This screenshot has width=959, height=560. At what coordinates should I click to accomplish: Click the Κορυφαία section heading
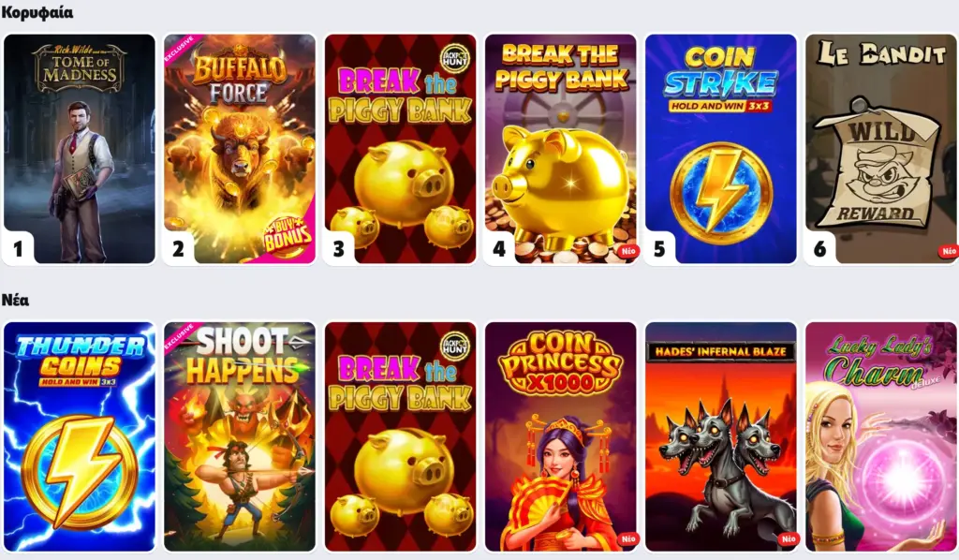37,12
